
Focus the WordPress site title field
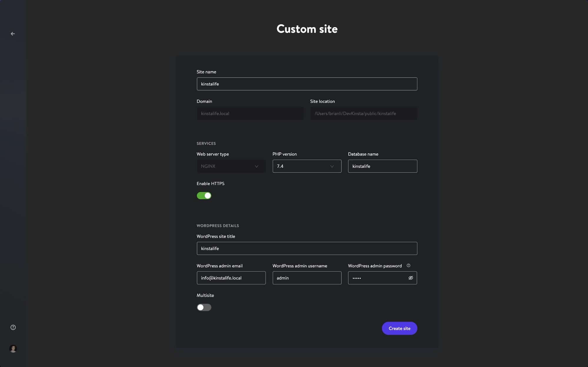coord(307,248)
